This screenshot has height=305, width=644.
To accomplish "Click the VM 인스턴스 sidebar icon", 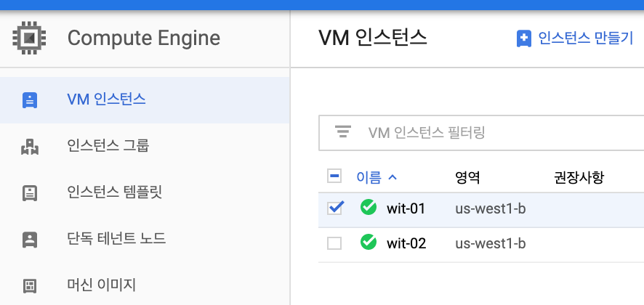I will (30, 100).
